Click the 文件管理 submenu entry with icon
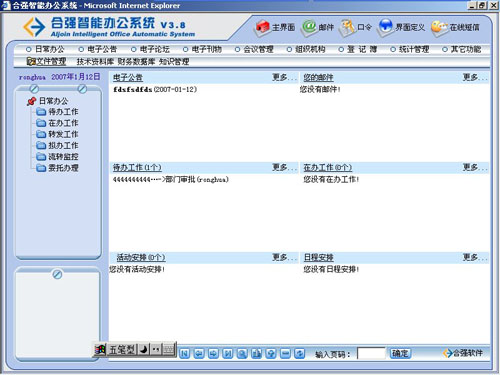Viewport: 500px width, 375px height. [x=46, y=61]
